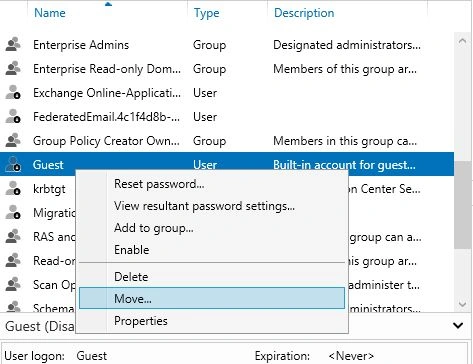This screenshot has width=473, height=364.
Task: Click User type cell of Exchange Online row
Action: click(x=205, y=93)
